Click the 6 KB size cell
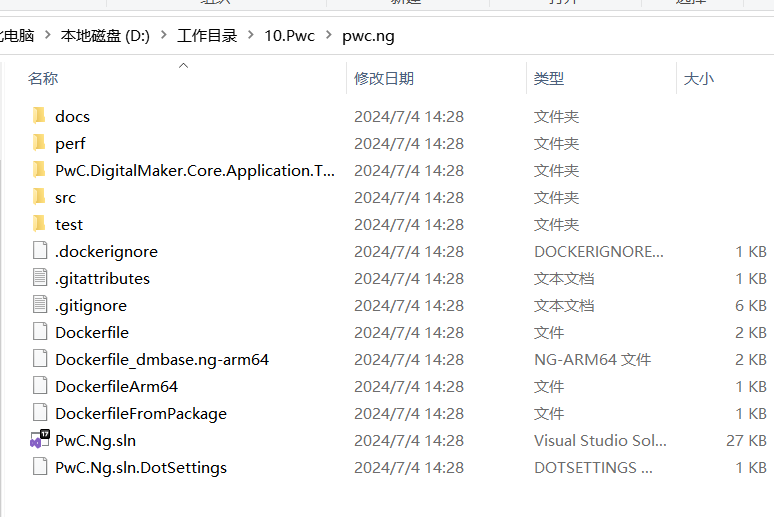The width and height of the screenshot is (774, 517). pos(751,306)
